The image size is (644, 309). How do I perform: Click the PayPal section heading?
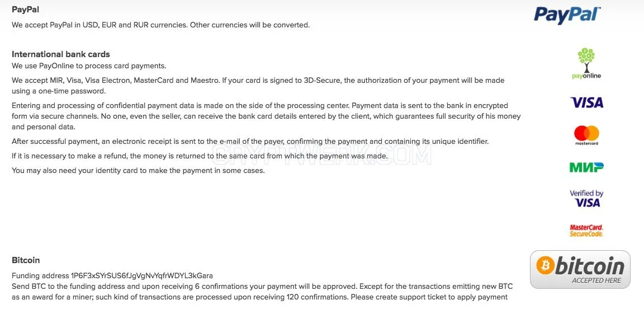pyautogui.click(x=26, y=10)
